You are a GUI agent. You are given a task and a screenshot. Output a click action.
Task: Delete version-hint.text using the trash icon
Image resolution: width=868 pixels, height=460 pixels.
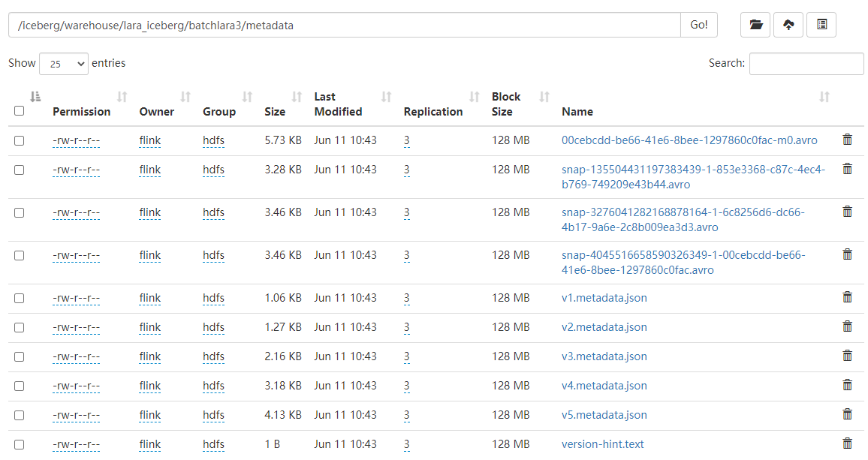coord(847,443)
